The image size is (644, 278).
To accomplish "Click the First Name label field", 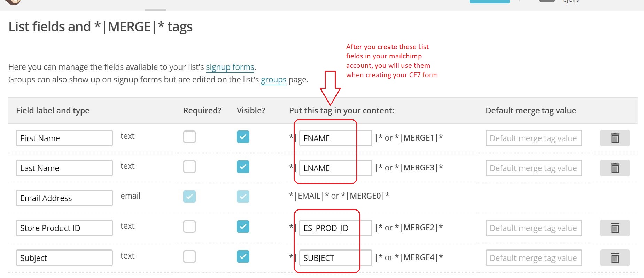I will point(64,138).
